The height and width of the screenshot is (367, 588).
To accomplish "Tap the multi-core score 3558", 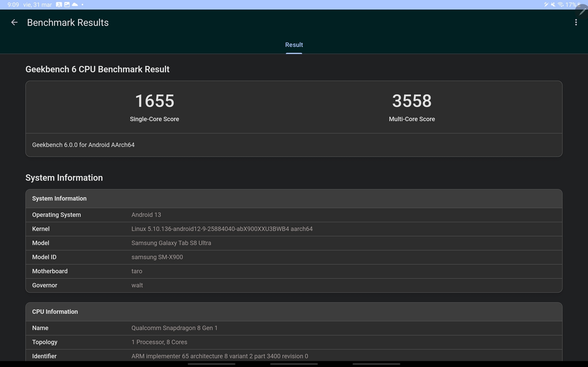I will pyautogui.click(x=412, y=101).
